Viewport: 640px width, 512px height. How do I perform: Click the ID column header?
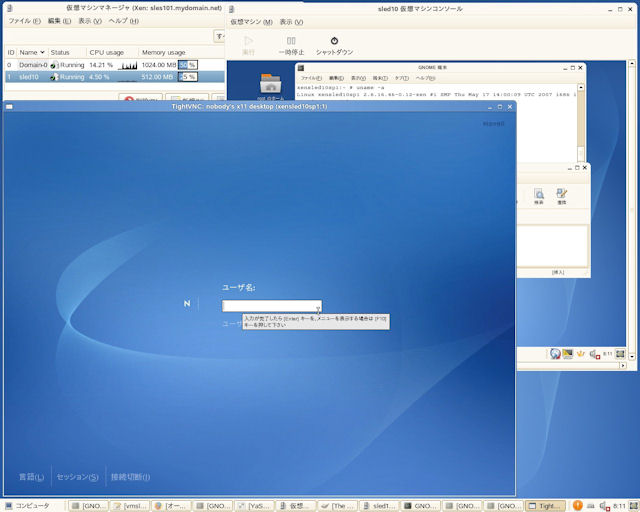pyautogui.click(x=11, y=52)
